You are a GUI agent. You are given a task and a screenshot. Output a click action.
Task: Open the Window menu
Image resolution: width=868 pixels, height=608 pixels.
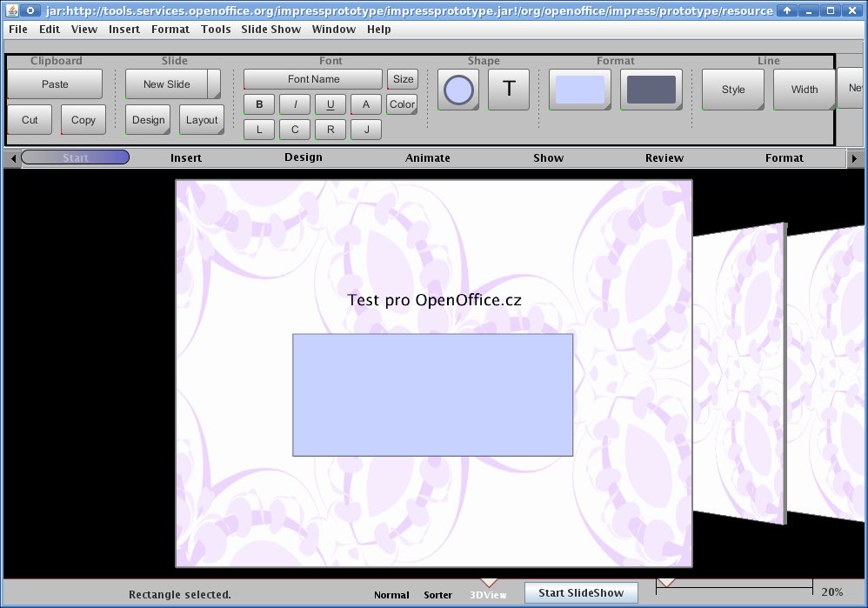pyautogui.click(x=333, y=30)
